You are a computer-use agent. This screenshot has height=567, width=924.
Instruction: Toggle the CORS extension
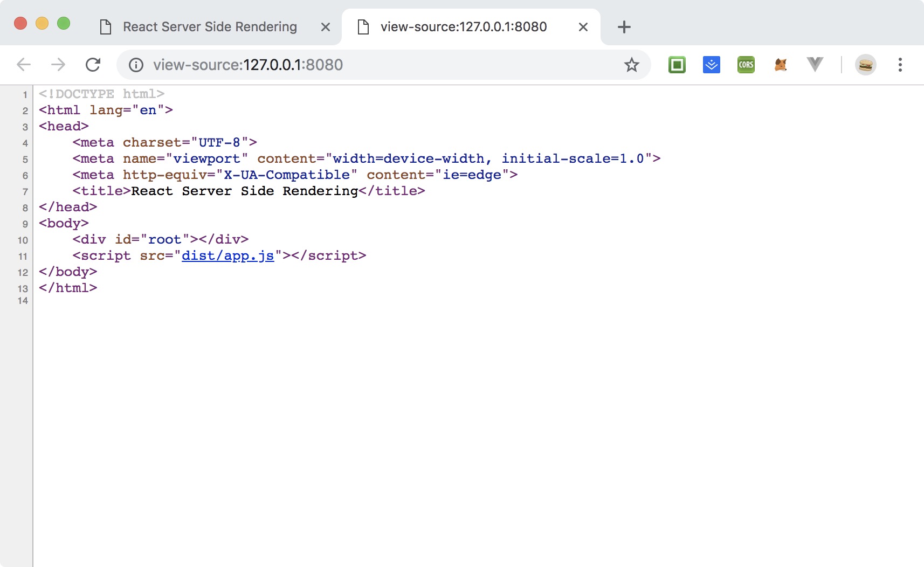tap(746, 65)
